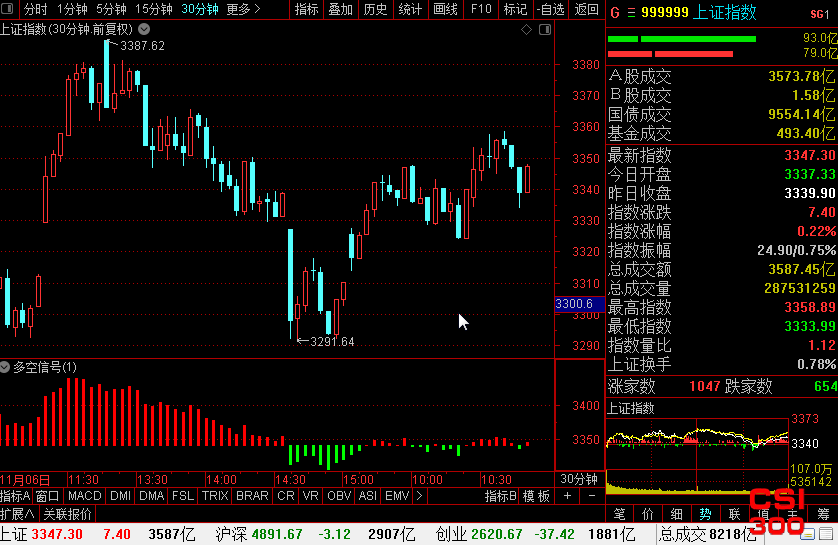Click 上证 3347.30 in status bar

click(42, 534)
